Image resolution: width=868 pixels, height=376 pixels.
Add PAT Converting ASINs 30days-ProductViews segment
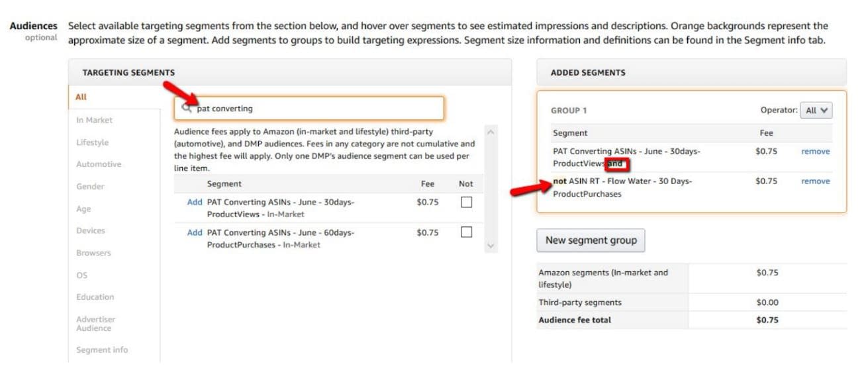(195, 202)
